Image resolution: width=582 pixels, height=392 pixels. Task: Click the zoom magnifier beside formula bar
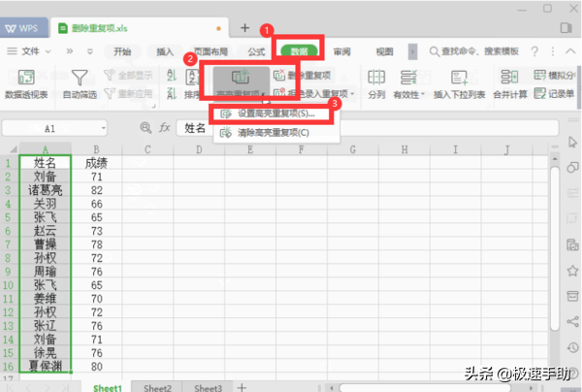(145, 128)
